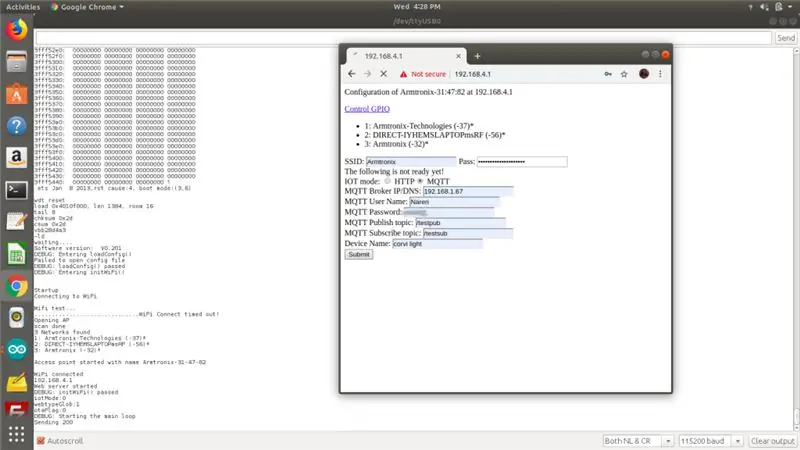Open Firefox from the dock
Image resolution: width=800 pixels, height=450 pixels.
(16, 30)
